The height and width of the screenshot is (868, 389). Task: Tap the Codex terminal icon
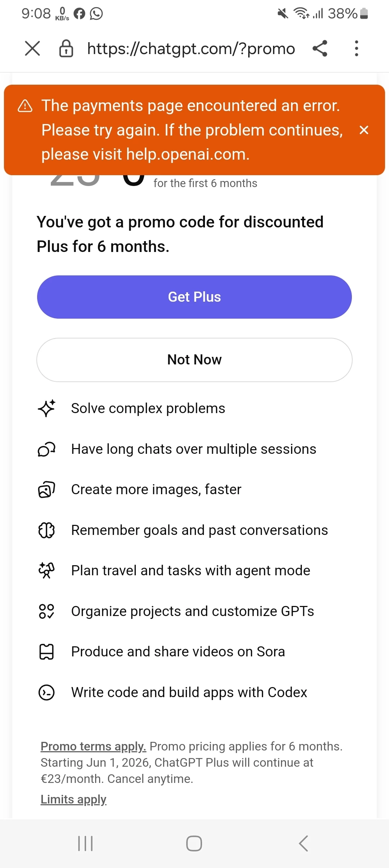point(46,692)
